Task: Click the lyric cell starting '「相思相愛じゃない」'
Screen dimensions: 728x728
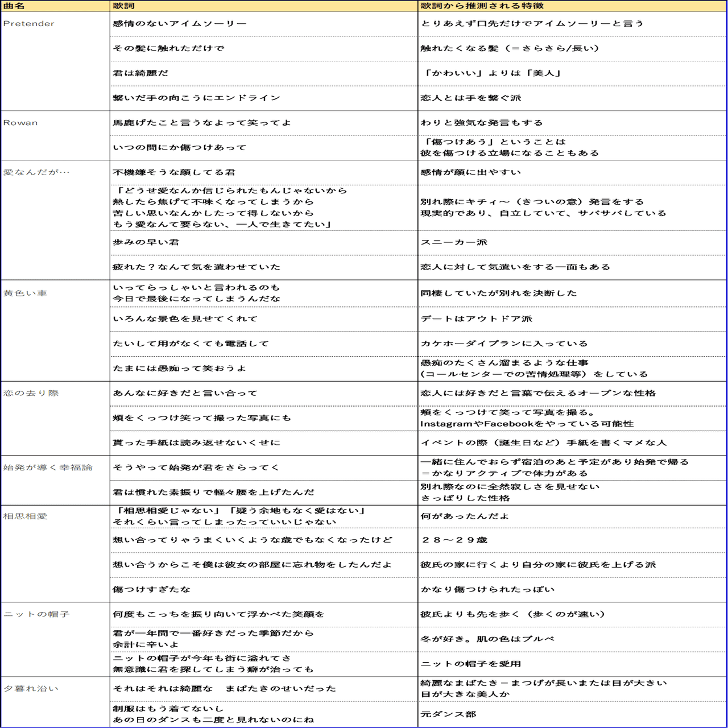Action: click(x=264, y=516)
